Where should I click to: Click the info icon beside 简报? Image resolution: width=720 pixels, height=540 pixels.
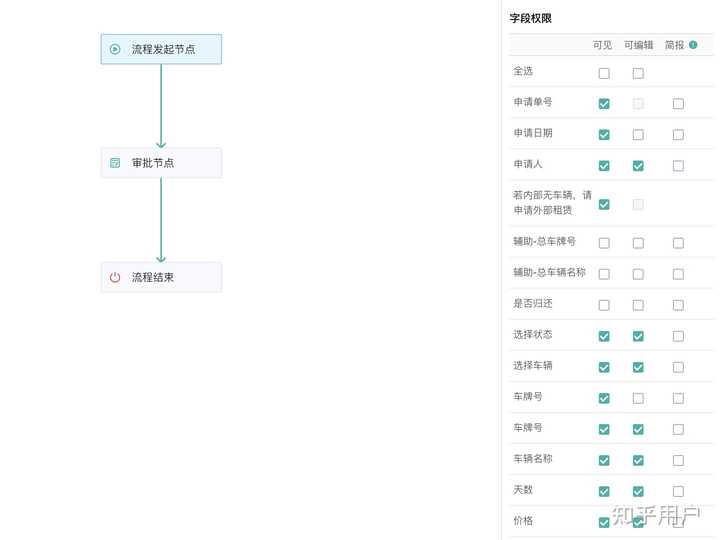pos(693,45)
